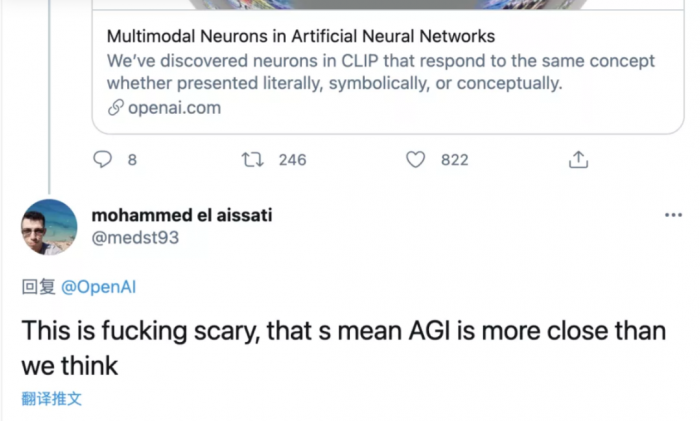Click the reply speech bubble icon

pyautogui.click(x=103, y=159)
